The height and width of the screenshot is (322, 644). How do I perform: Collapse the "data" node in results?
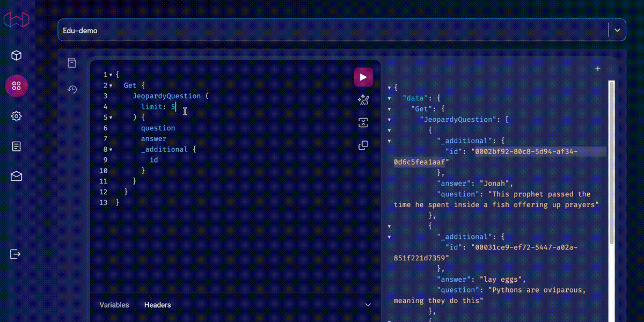click(390, 98)
